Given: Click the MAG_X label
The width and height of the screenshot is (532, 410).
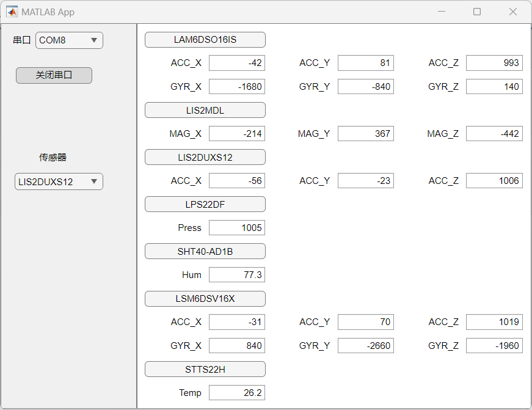Looking at the screenshot, I should click(185, 134).
